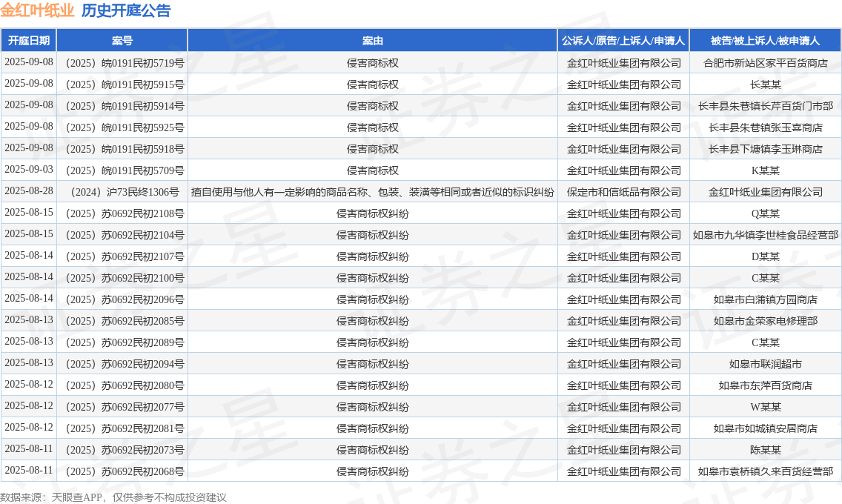The width and height of the screenshot is (842, 504).
Task: Select case number 苏0692民初2080号
Action: click(125, 385)
